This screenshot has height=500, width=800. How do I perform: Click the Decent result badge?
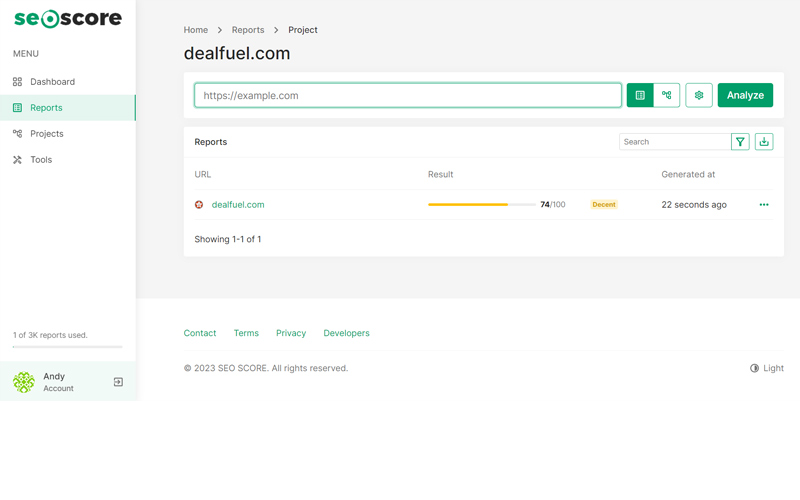click(604, 205)
